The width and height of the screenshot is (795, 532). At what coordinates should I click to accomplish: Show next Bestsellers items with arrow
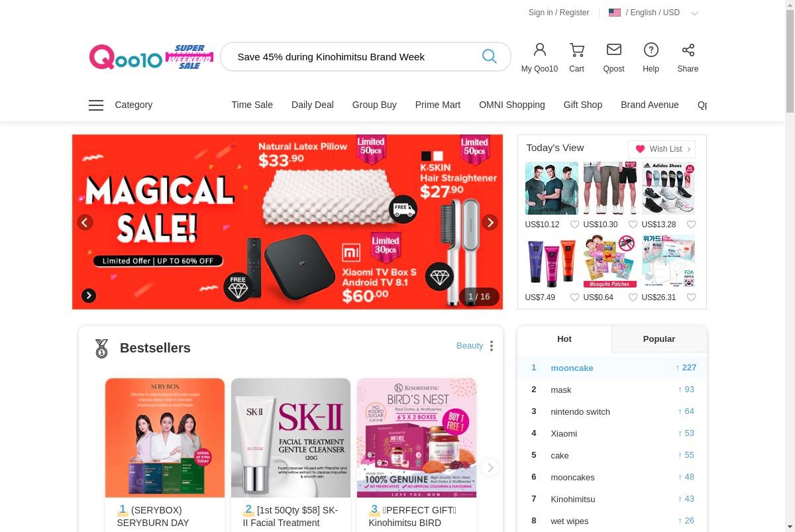(x=490, y=468)
